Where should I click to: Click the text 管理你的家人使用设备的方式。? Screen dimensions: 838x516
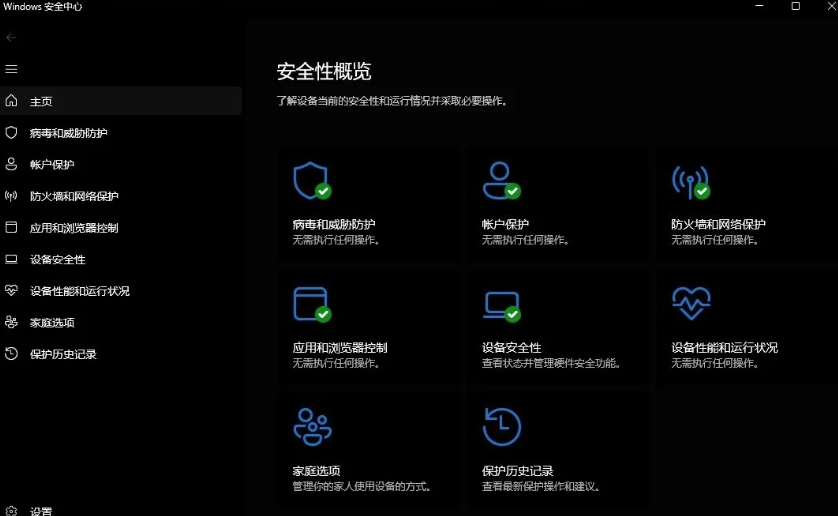click(362, 487)
